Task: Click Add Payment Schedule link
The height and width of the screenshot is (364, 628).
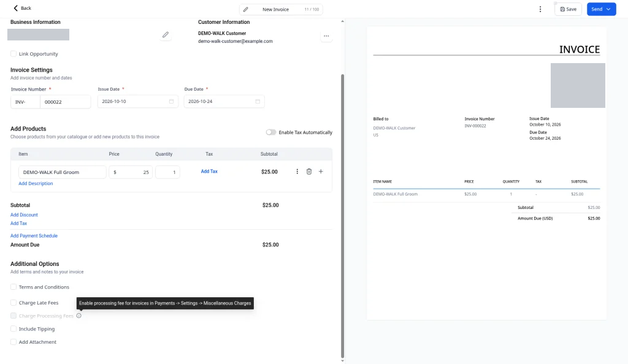Action: click(x=34, y=235)
